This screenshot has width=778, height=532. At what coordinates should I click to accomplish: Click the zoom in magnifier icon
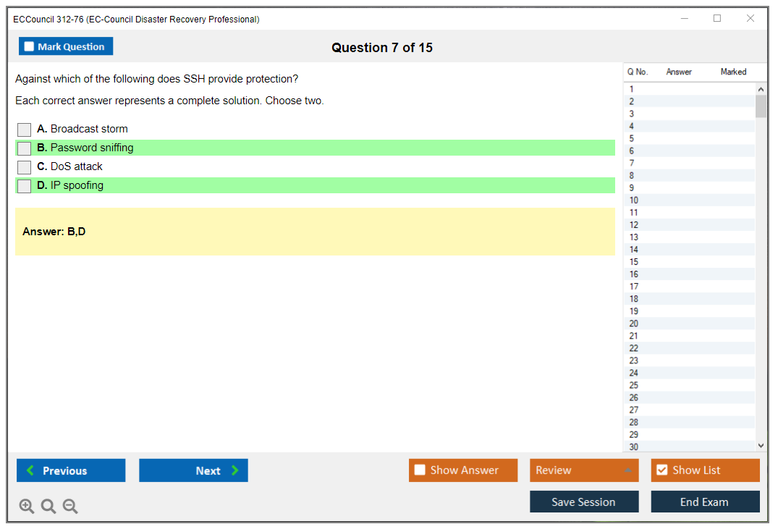27,507
